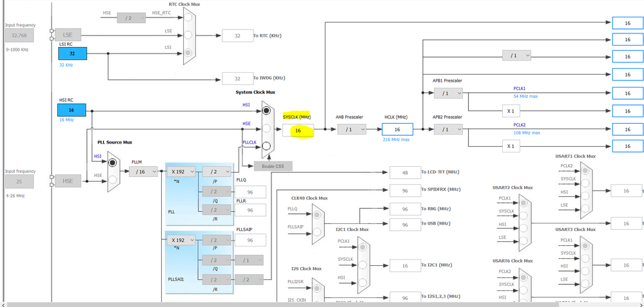
Task: Select PCLK1 in the USART3 Clock Mux
Action: 585,245
